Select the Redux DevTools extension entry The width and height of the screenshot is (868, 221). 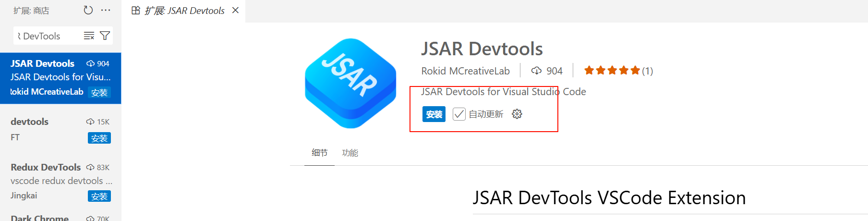click(60, 182)
